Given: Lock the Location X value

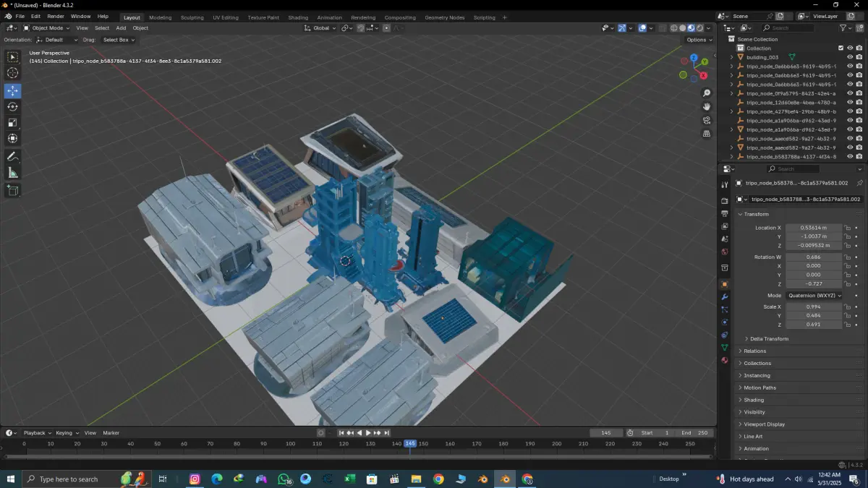Looking at the screenshot, I should [847, 228].
